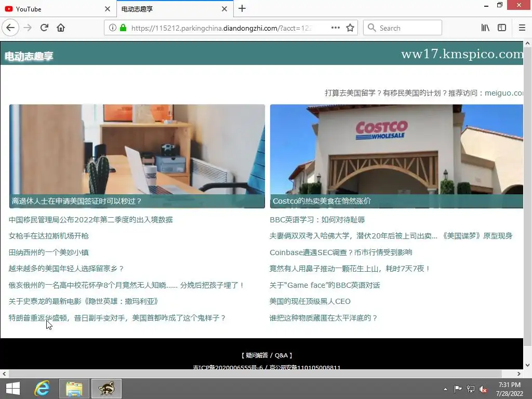Click the vertical scrollbar down arrow
This screenshot has height=399, width=532.
[x=528, y=365]
